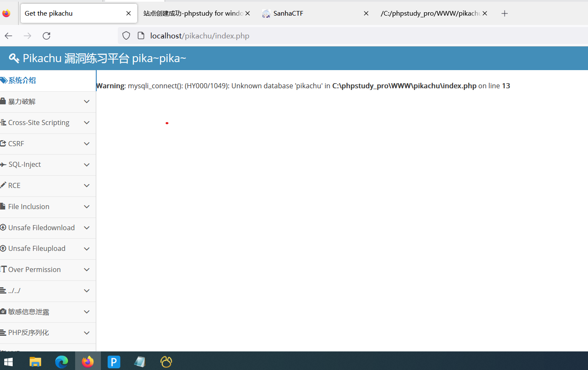Expand the Over Permission chevron
588x370 pixels.
[x=87, y=269]
